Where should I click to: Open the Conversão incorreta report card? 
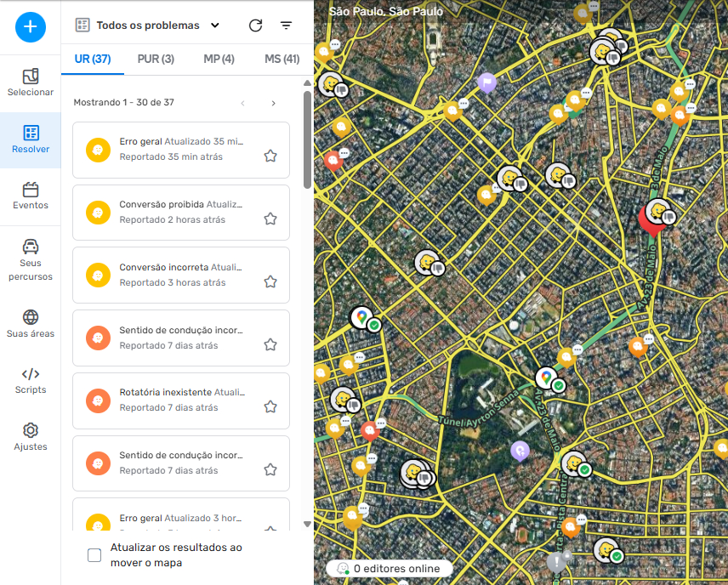(x=180, y=275)
